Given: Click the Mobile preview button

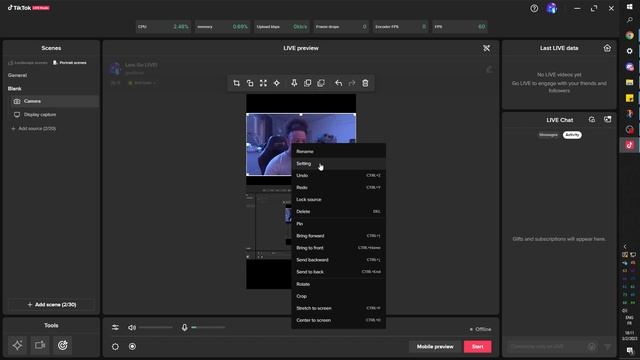Looking at the screenshot, I should coord(435,347).
